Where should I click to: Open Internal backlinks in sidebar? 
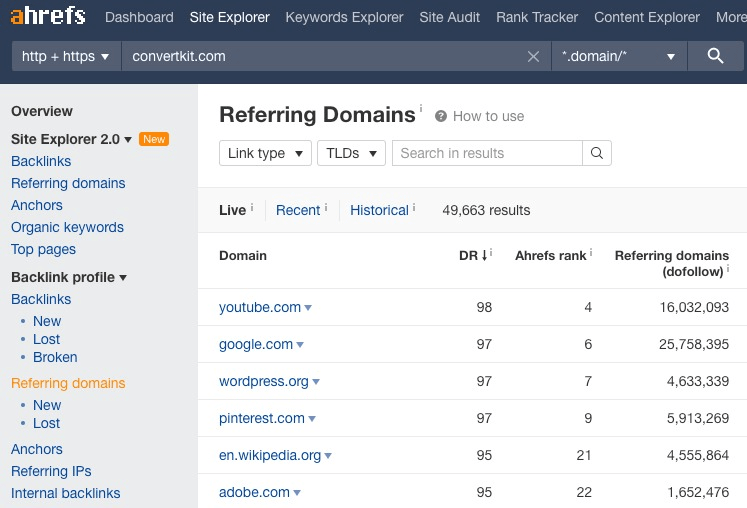point(66,493)
